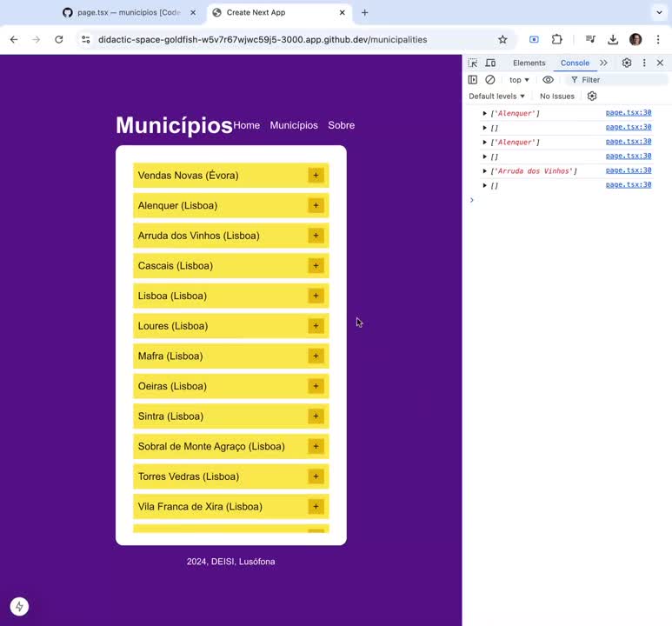Add Sintra (Lisboa) with plus button
Viewport: 672px width, 626px height.
click(316, 416)
